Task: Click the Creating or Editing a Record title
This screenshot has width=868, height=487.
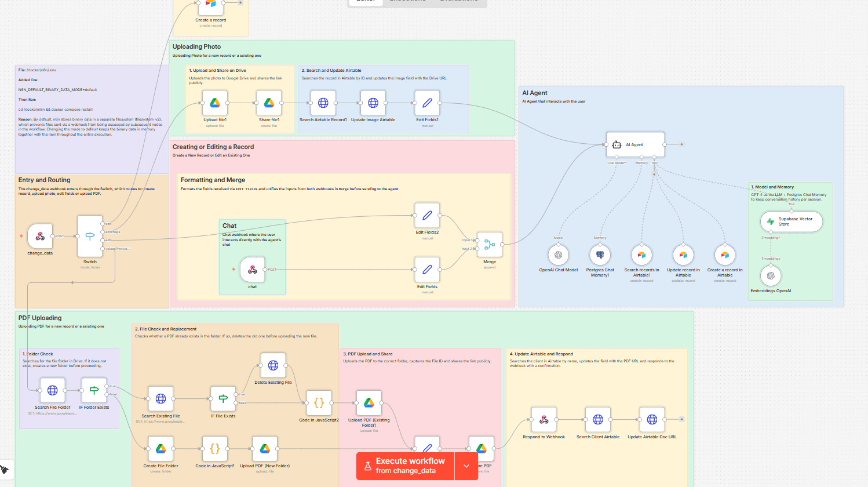Action: click(x=213, y=147)
